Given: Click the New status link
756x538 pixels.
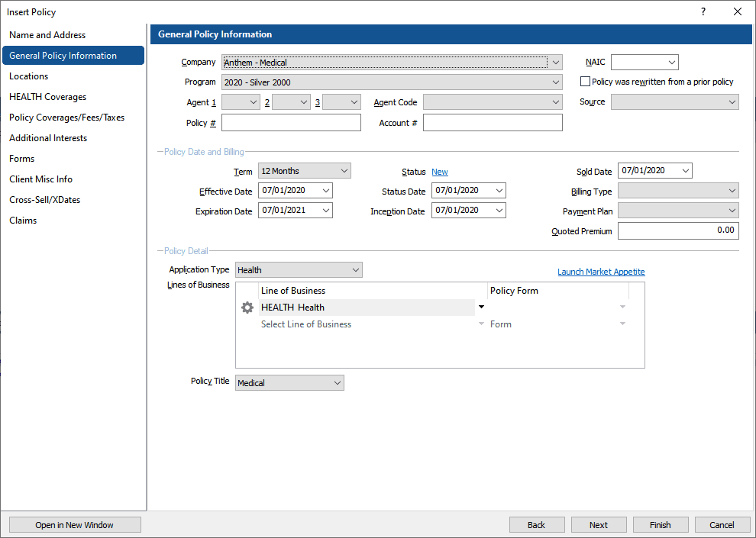Looking at the screenshot, I should coord(440,172).
